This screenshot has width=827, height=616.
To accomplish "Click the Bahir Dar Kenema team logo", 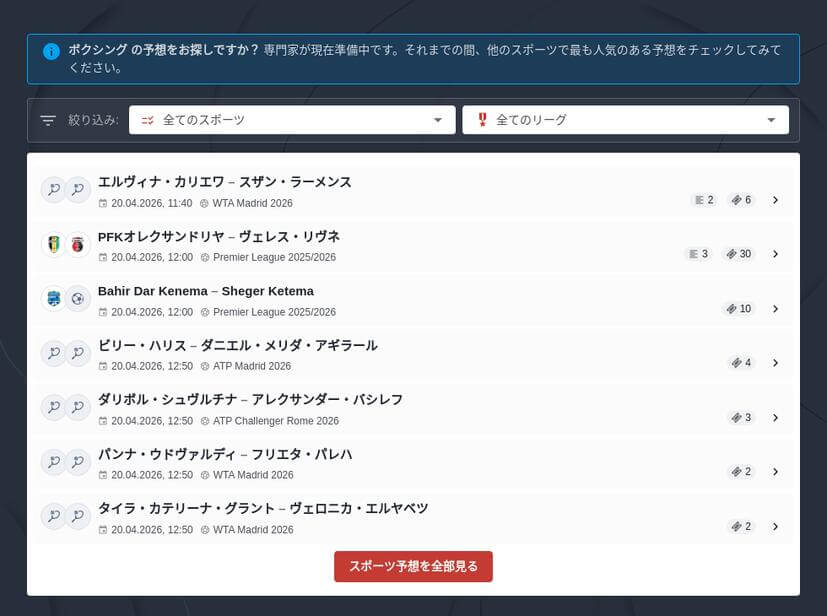I will click(53, 299).
